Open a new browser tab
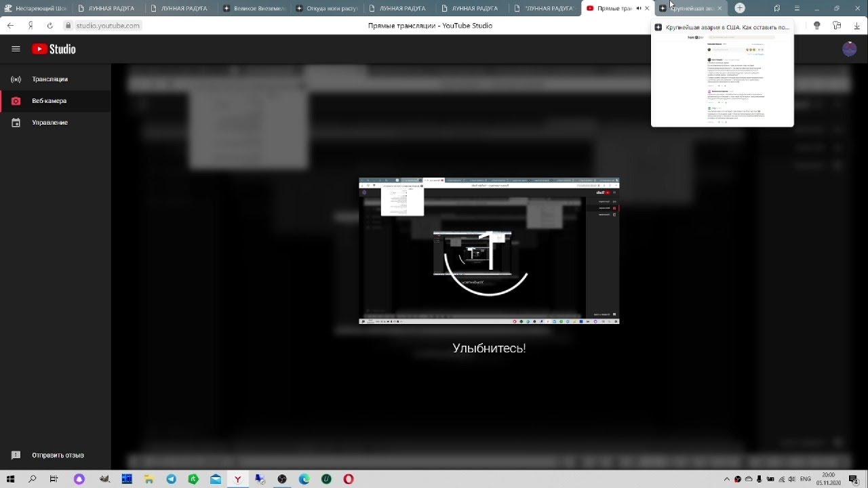 coord(740,8)
